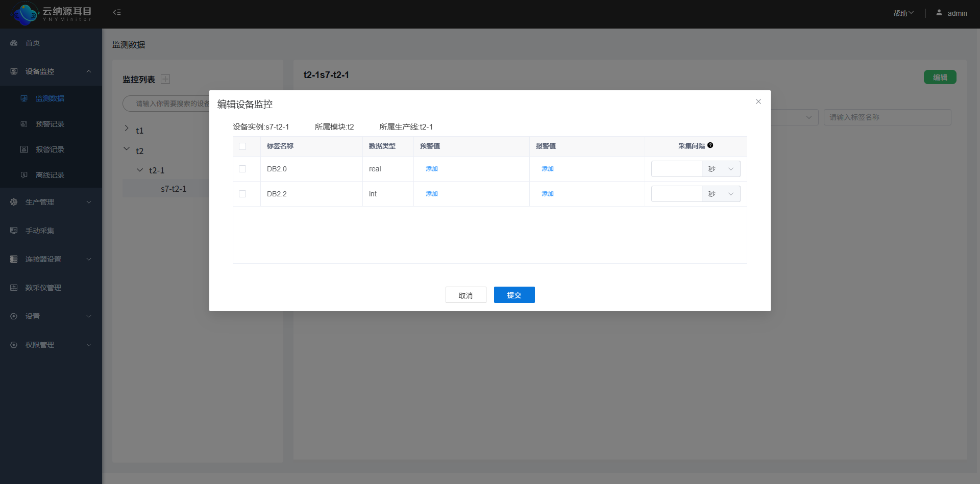Submit the dialog with the 提交 button
Image resolution: width=980 pixels, height=484 pixels.
pyautogui.click(x=514, y=295)
